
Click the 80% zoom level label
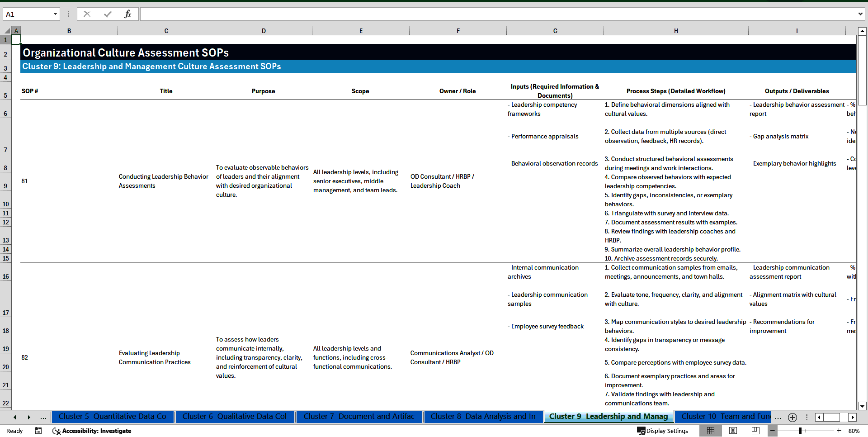tap(854, 431)
